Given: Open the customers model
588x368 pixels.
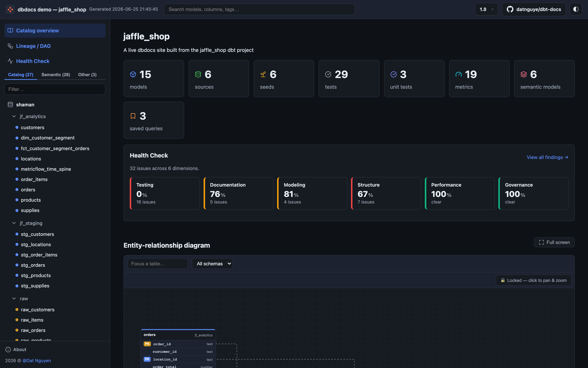Looking at the screenshot, I should coord(33,128).
